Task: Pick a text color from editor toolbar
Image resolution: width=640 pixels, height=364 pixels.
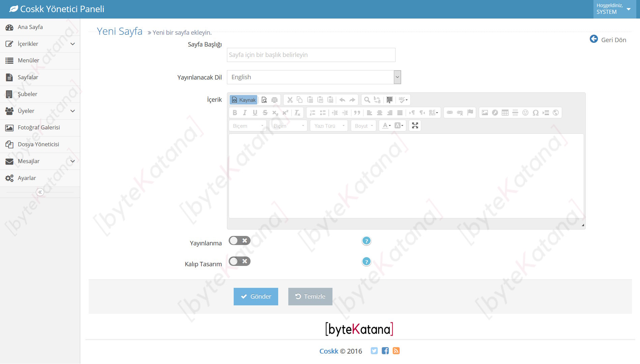Action: pos(386,126)
